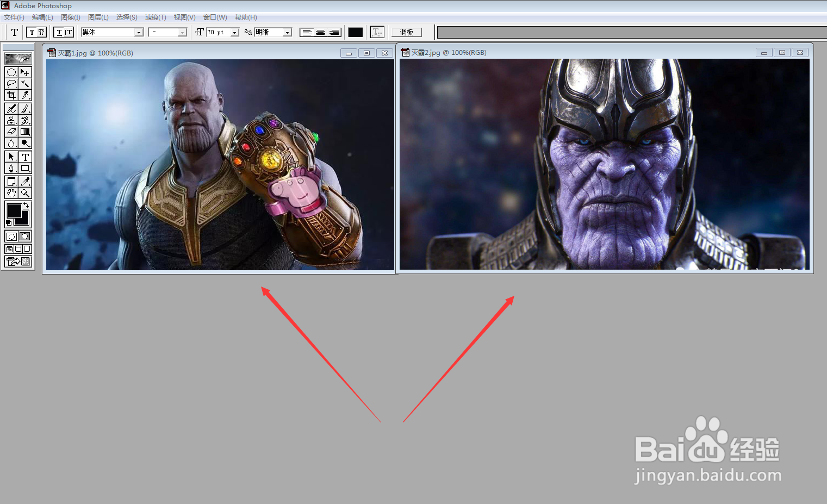The width and height of the screenshot is (827, 504).
Task: Open the 图层(L) menu
Action: point(98,17)
